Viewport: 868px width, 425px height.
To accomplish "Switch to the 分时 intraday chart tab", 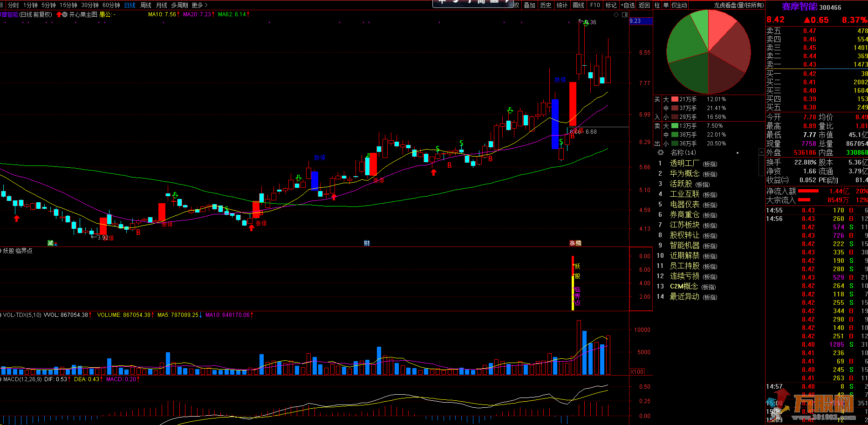I will tap(14, 5).
